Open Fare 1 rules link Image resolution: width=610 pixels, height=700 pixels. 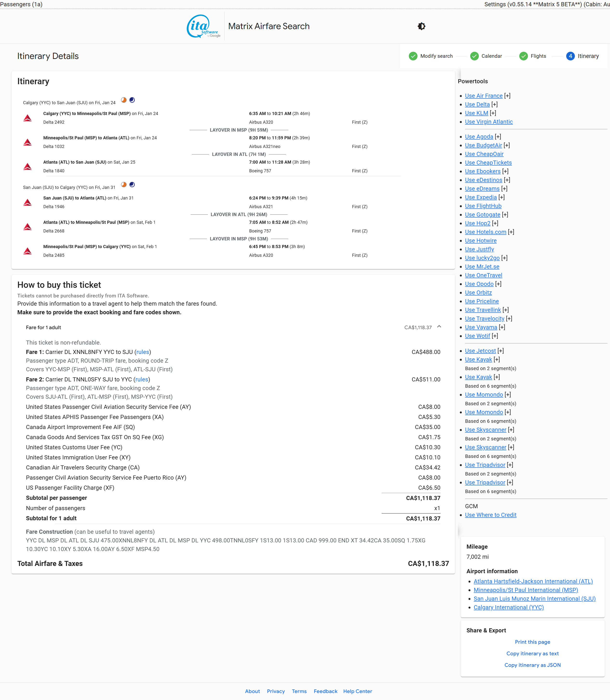[143, 352]
